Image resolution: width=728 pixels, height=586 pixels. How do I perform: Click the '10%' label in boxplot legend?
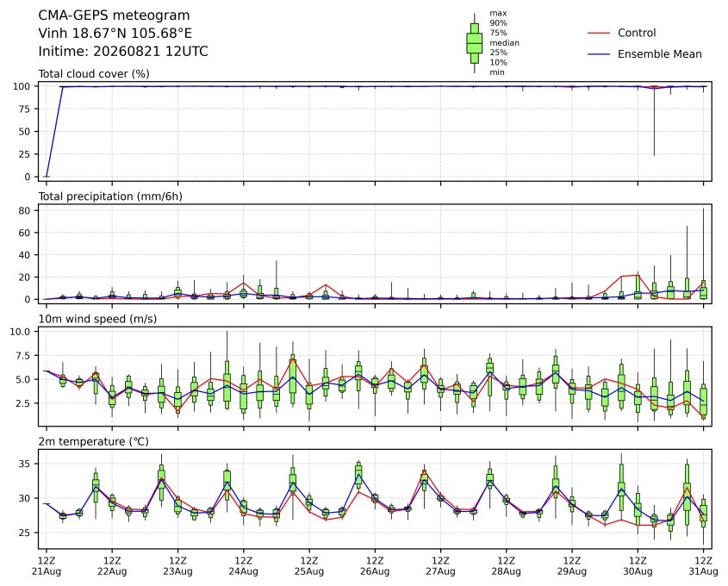(498, 62)
